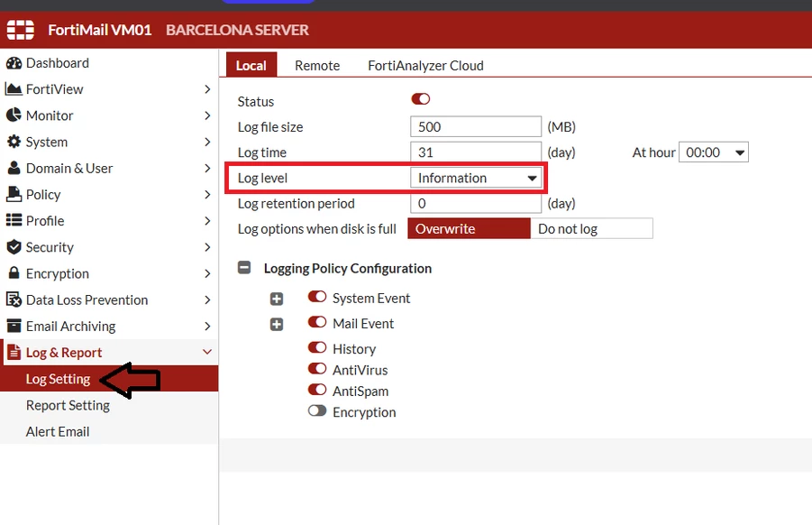Screen dimensions: 812x525
Task: Turn off Mail Event logging
Action: point(317,322)
